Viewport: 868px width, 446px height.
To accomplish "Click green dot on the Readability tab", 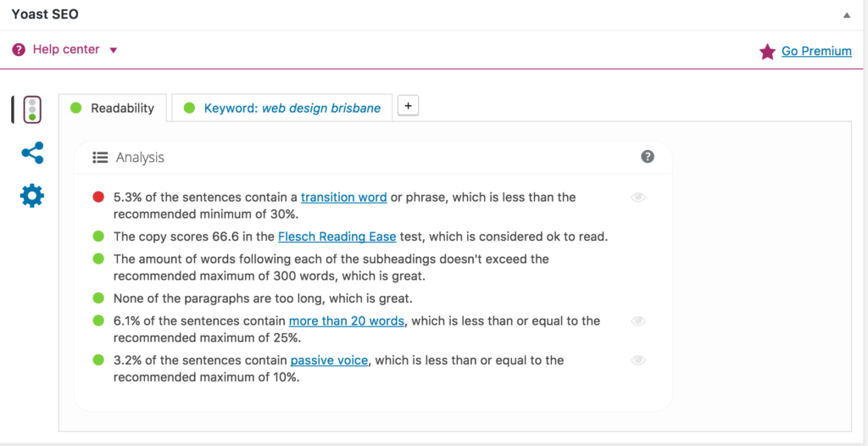I will click(x=75, y=108).
